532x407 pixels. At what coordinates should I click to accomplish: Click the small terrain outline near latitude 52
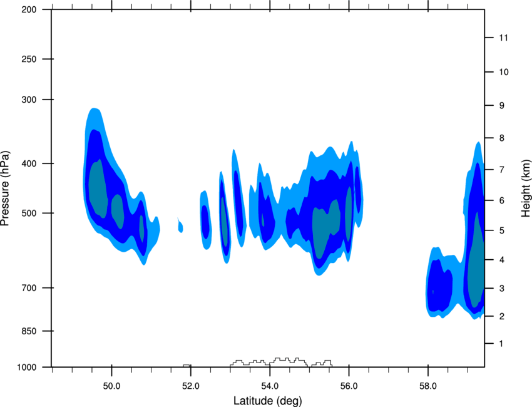point(187,366)
